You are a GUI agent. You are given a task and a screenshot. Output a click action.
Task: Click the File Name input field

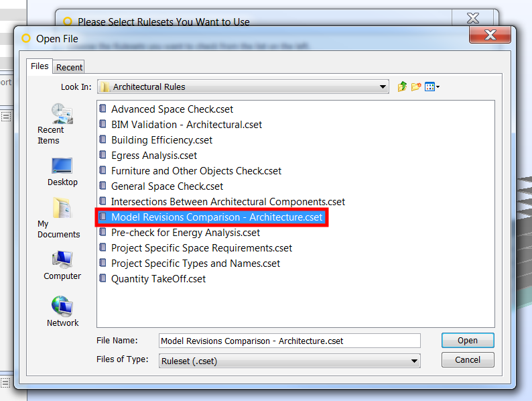point(289,341)
